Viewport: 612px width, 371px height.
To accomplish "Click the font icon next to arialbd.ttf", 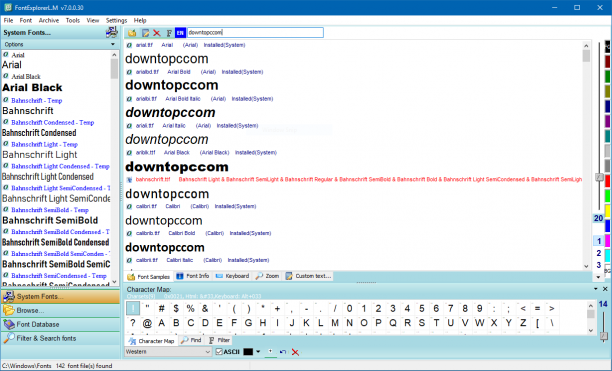I will [129, 72].
